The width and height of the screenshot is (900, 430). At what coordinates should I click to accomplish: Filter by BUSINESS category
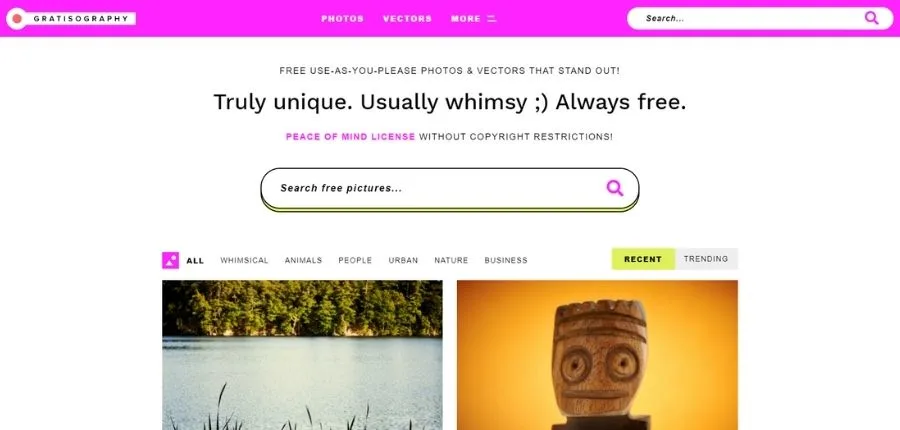506,261
